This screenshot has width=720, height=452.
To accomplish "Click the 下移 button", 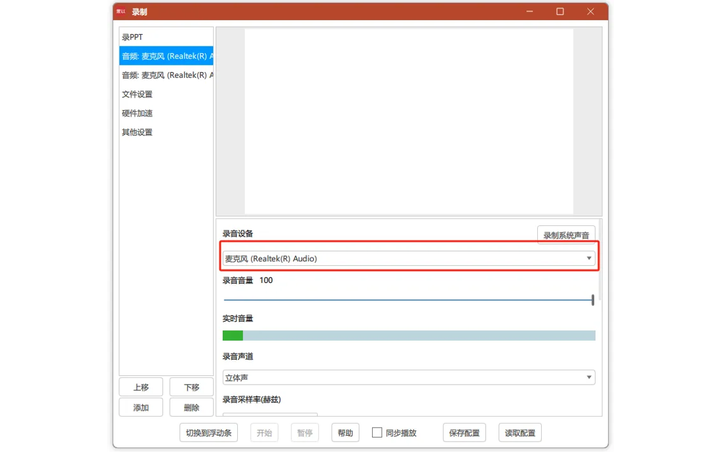I will coord(191,387).
